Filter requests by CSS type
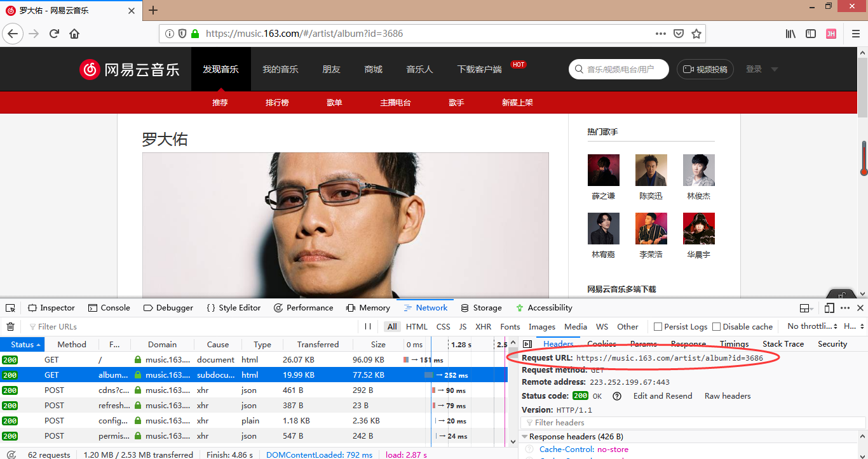 [x=444, y=326]
